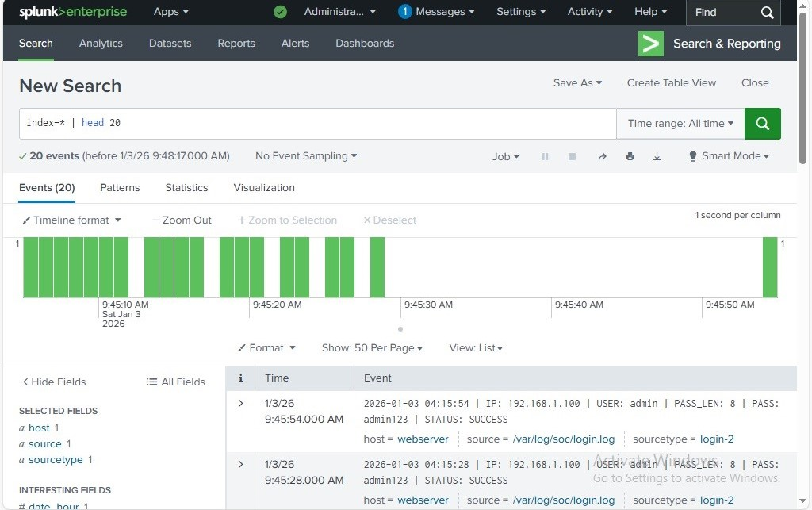This screenshot has height=510, width=812.
Task: Click the Search & Reporting app icon
Action: [650, 44]
